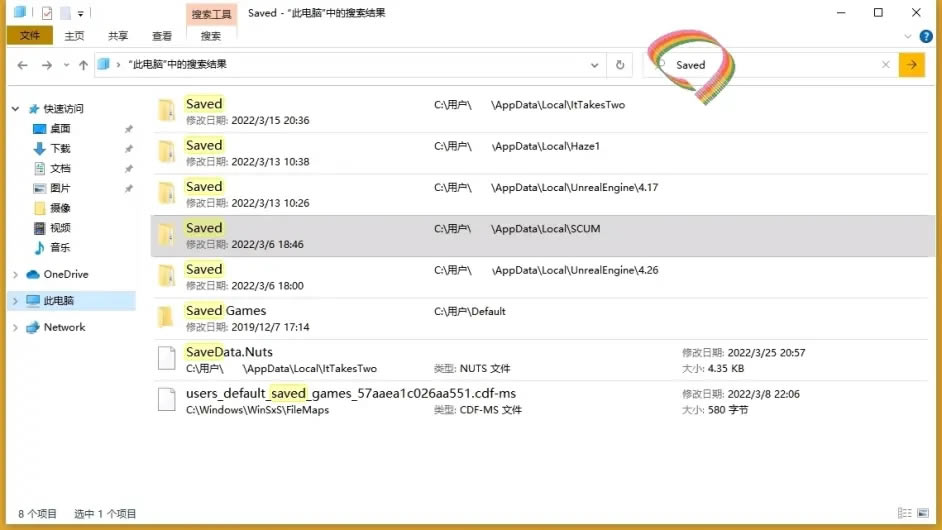Switch to the 查看 ribbon tab
Screen dimensions: 942x530
click(x=162, y=36)
